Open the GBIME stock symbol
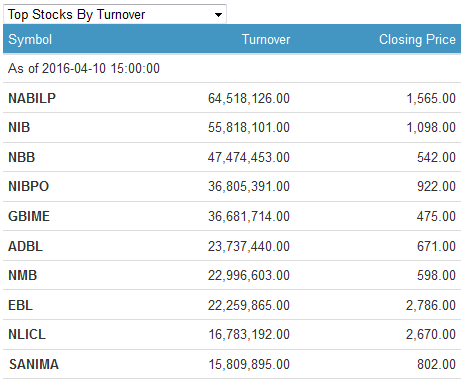 29,216
